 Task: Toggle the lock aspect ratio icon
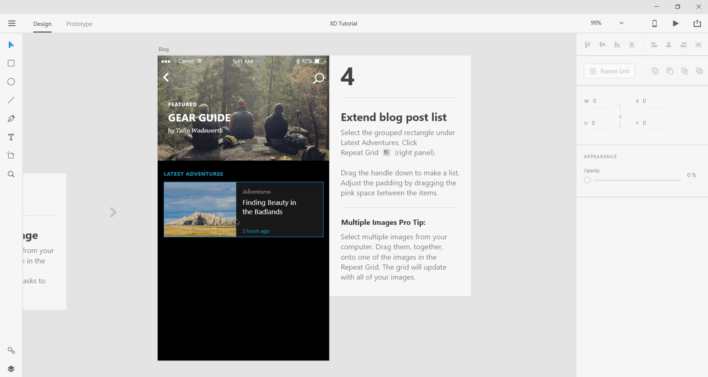coord(620,116)
